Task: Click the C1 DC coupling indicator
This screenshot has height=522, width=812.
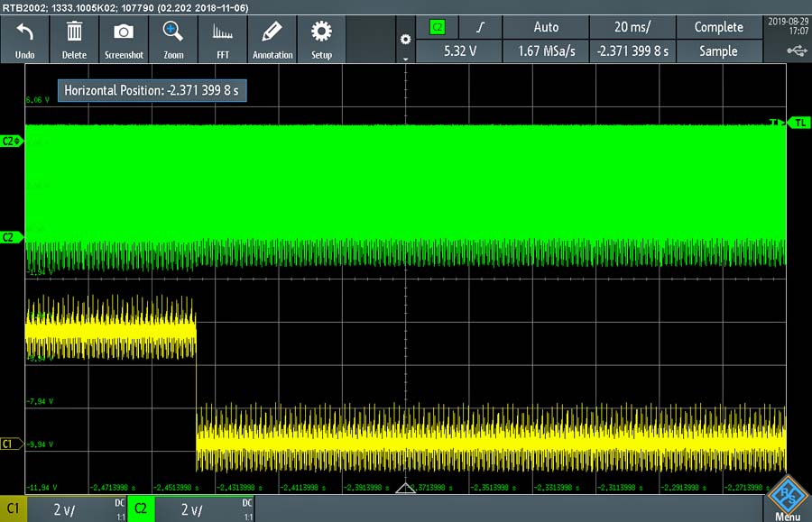Action: (x=120, y=503)
